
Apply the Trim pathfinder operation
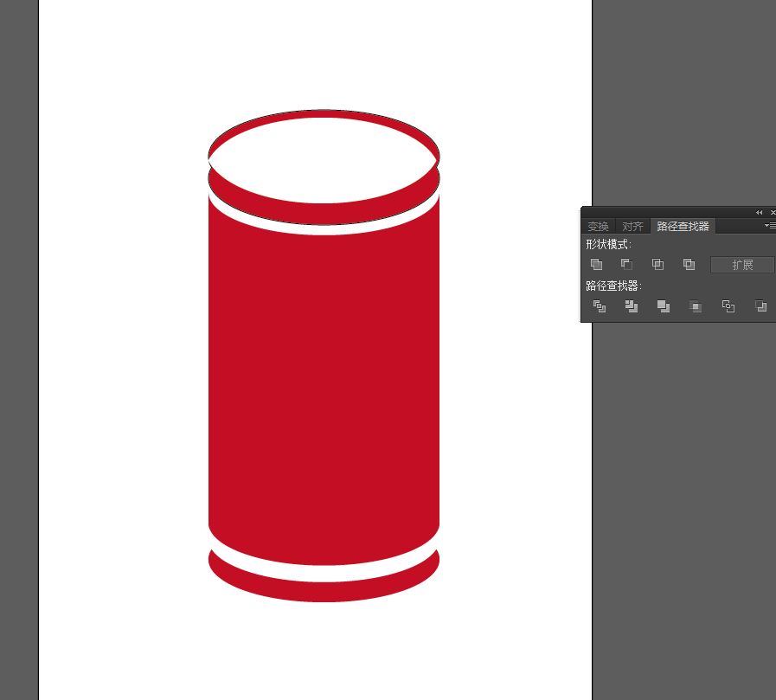pyautogui.click(x=632, y=306)
